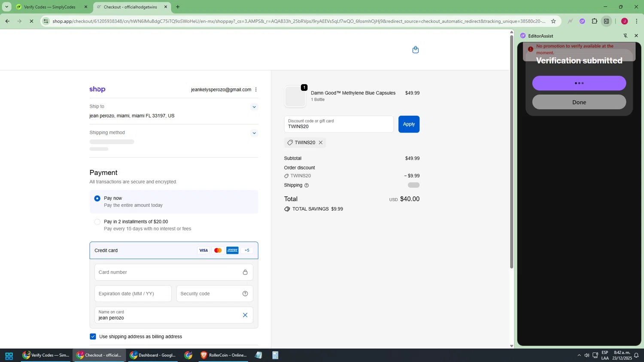644x362 pixels.
Task: Open the Windows Start menu
Action: coord(9,356)
